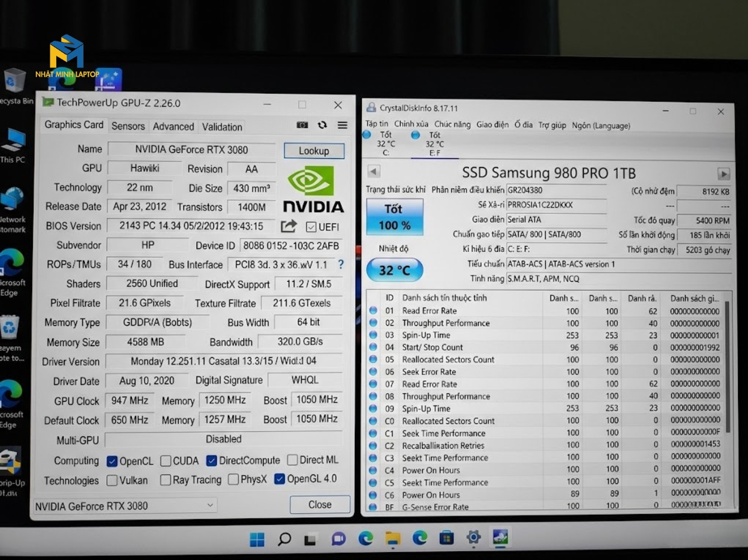Click the GPU-Z refresh icon
The image size is (748, 560).
(x=322, y=125)
